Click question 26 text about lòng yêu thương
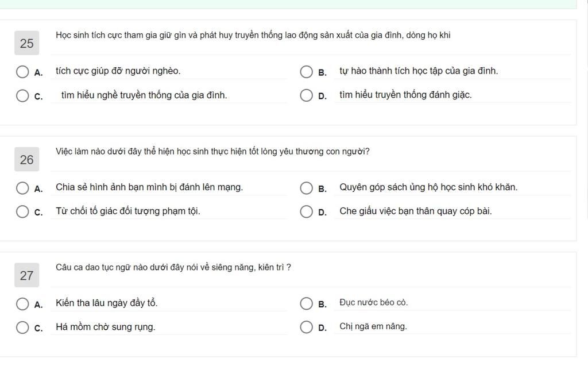The width and height of the screenshot is (588, 366). coord(212,151)
